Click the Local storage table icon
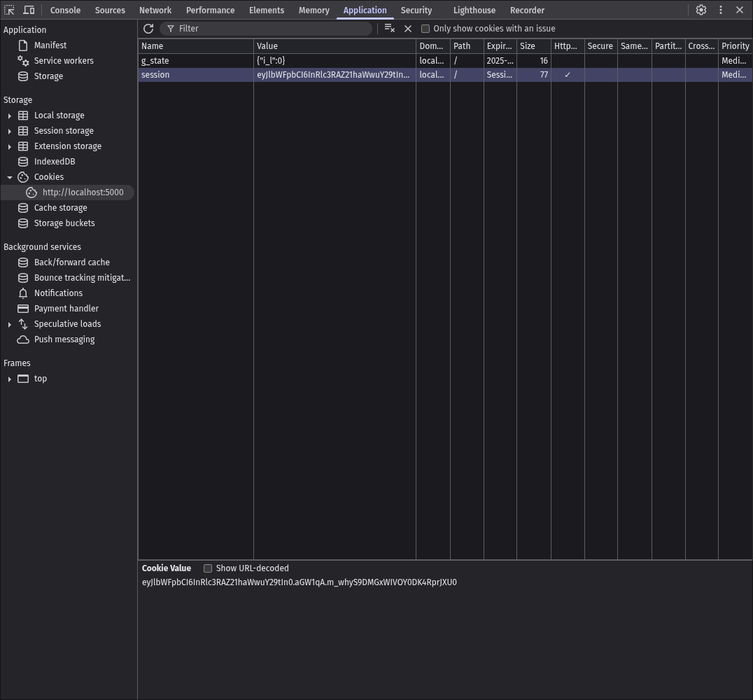This screenshot has height=700, width=753. (23, 115)
